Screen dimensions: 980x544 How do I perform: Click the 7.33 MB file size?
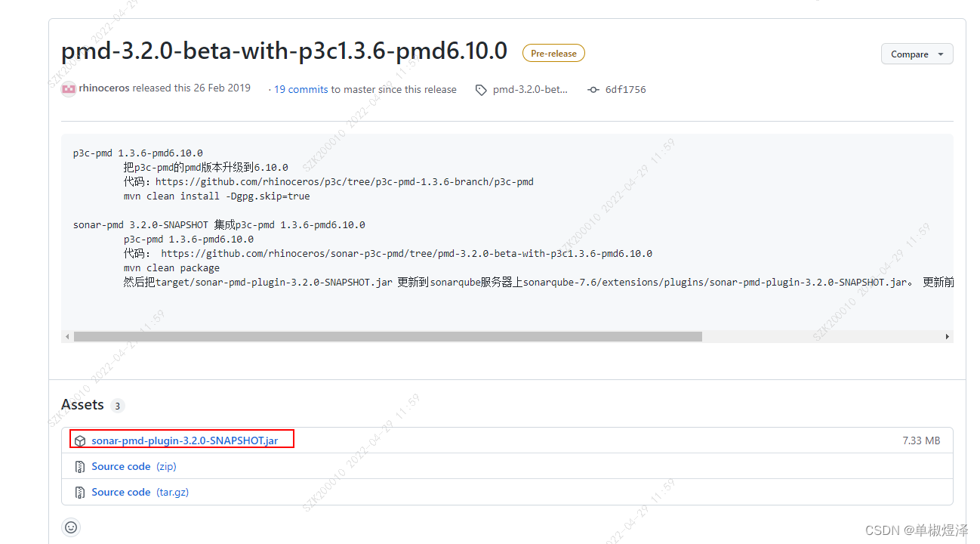click(921, 440)
